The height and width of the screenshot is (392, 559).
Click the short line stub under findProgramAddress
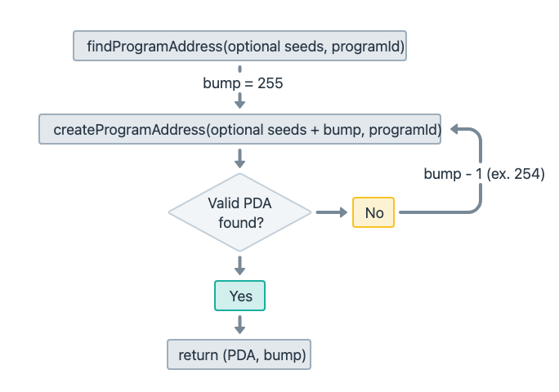coord(240,70)
